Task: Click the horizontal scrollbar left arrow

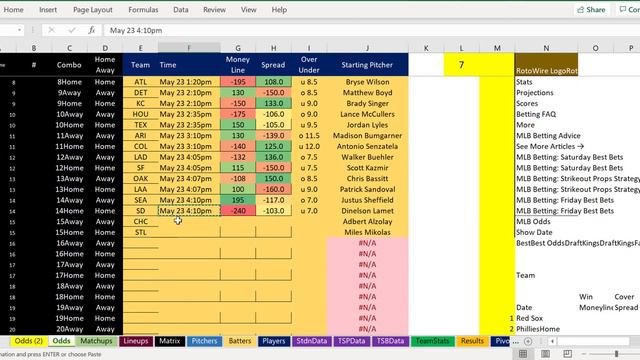Action: [552, 341]
